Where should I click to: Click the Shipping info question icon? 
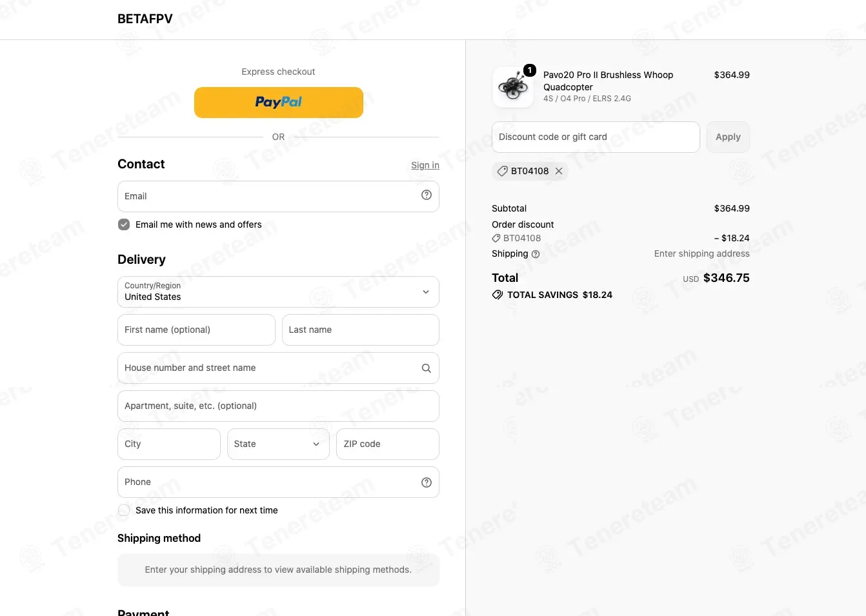point(536,254)
